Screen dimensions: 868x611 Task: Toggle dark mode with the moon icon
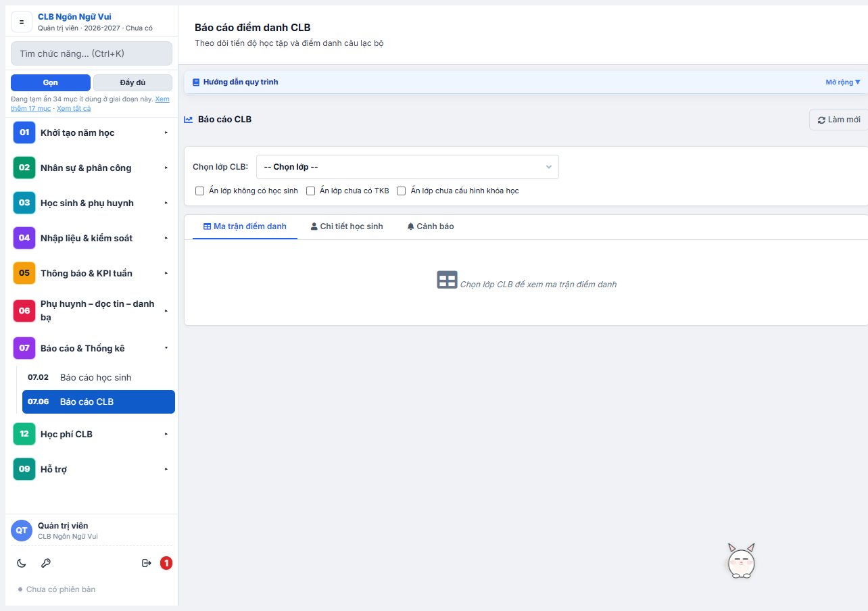point(22,563)
